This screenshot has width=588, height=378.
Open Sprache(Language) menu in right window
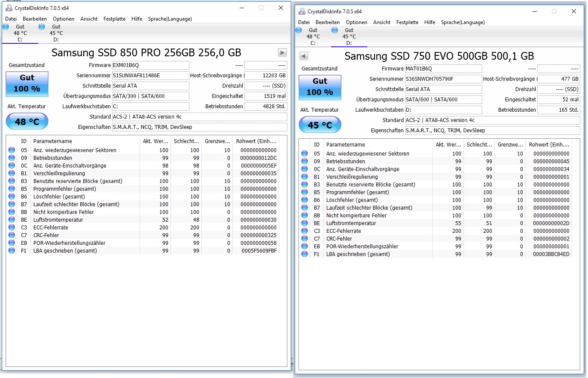pos(463,22)
